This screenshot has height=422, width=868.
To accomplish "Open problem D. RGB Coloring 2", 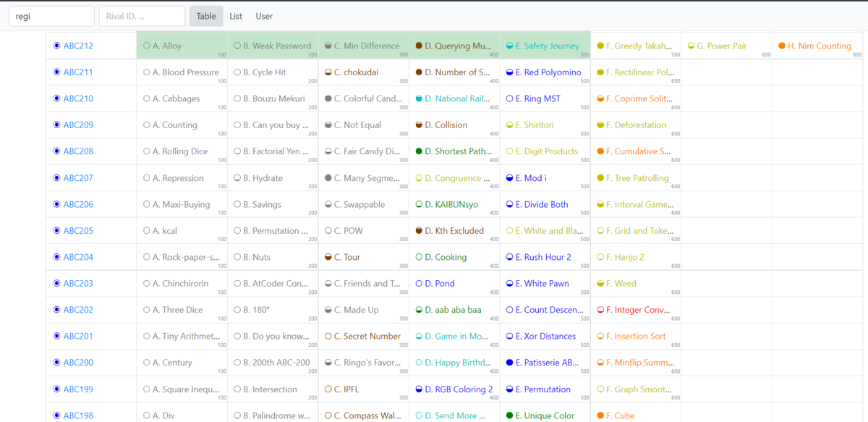I will pyautogui.click(x=459, y=389).
